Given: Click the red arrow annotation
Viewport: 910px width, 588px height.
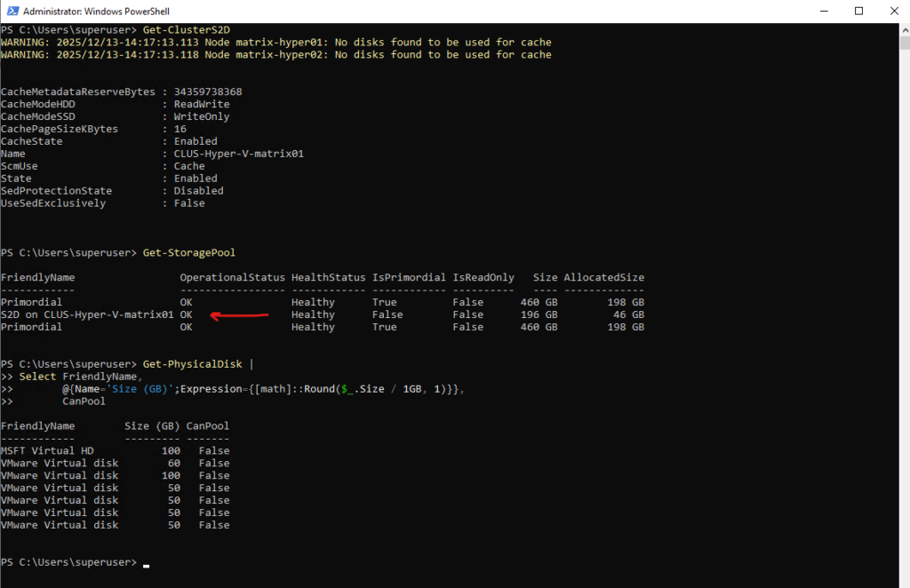Looking at the screenshot, I should click(x=238, y=314).
